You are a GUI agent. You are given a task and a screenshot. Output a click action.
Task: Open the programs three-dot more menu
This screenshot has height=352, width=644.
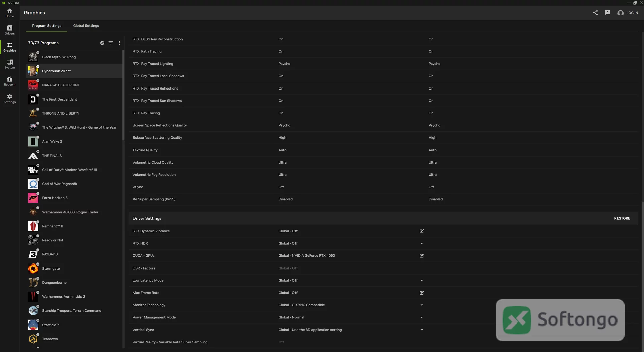point(119,43)
